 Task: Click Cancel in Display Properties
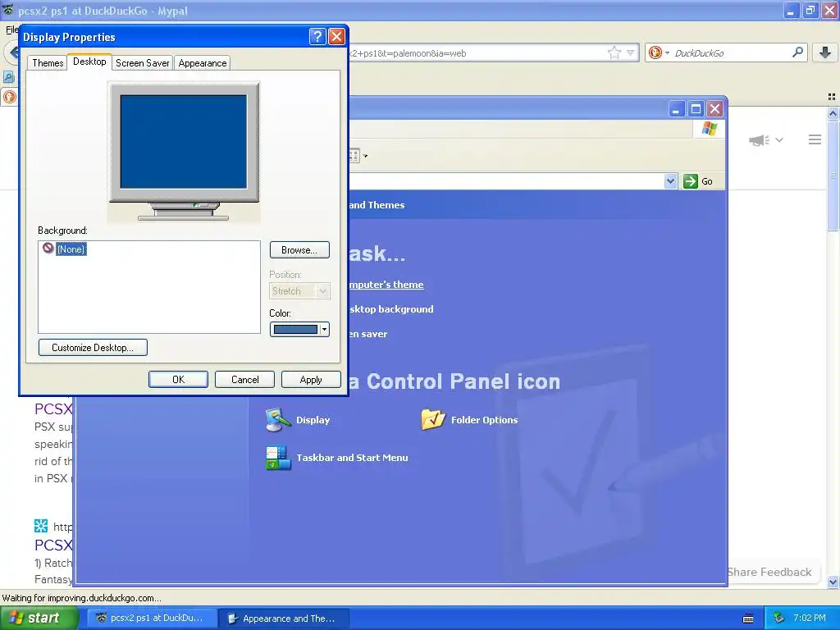[244, 379]
